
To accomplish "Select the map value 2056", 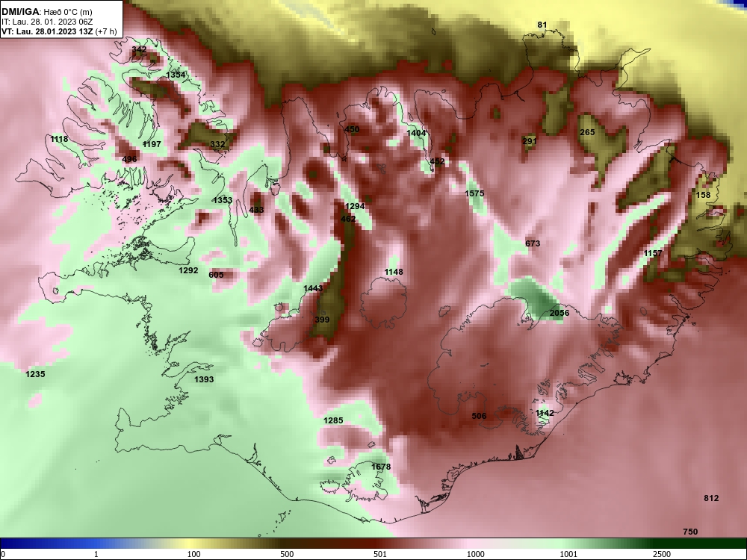I will [x=560, y=313].
